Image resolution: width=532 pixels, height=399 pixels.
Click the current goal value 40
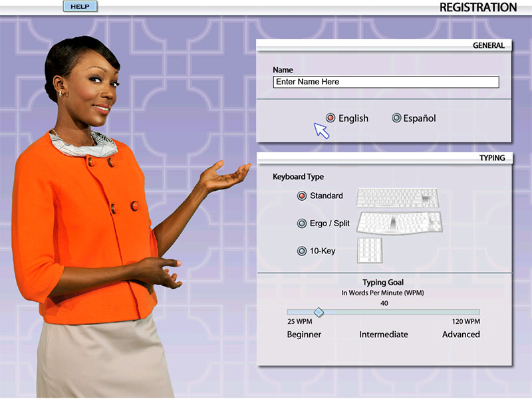[x=384, y=303]
